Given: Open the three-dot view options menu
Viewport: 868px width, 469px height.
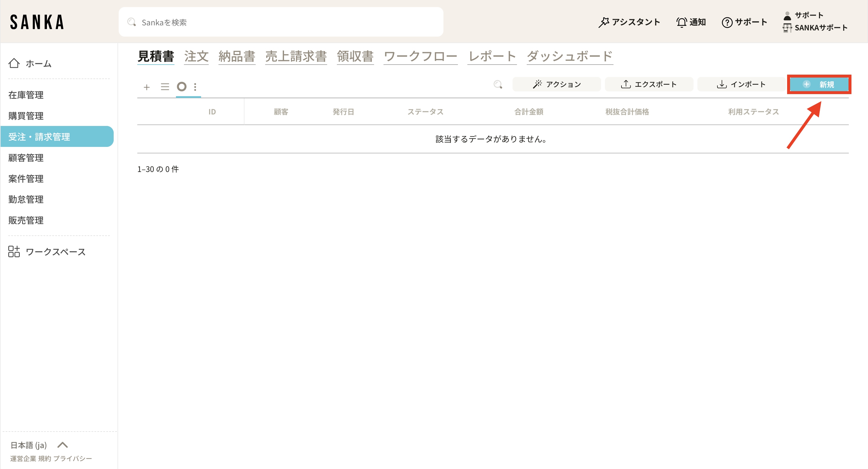Looking at the screenshot, I should [195, 87].
